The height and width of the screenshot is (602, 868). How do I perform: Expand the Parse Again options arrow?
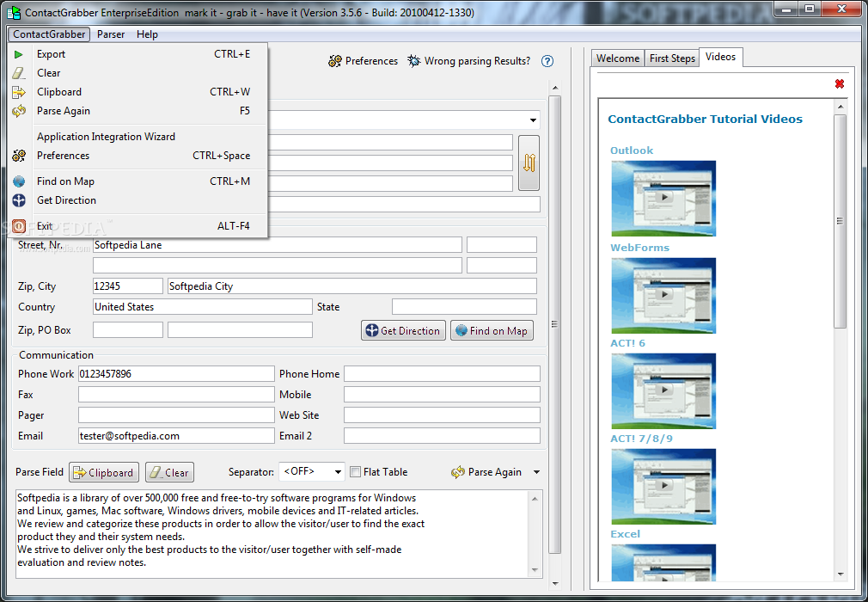[x=536, y=472]
